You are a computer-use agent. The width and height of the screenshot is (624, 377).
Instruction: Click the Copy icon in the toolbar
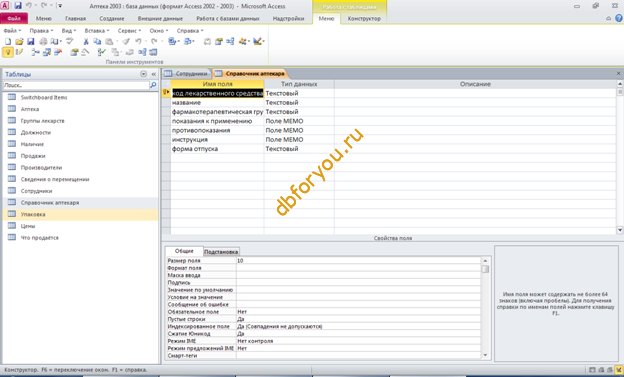pyautogui.click(x=97, y=41)
